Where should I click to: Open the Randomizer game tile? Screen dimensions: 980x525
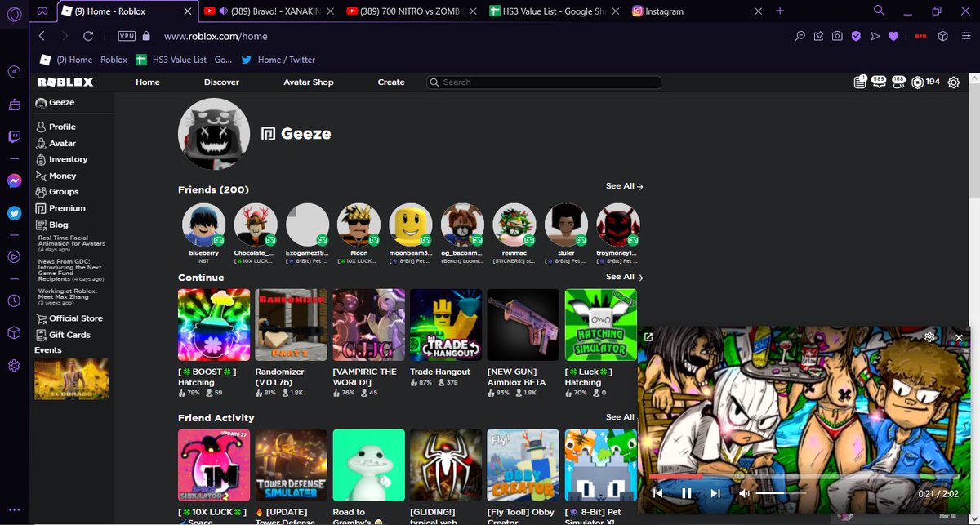click(291, 325)
